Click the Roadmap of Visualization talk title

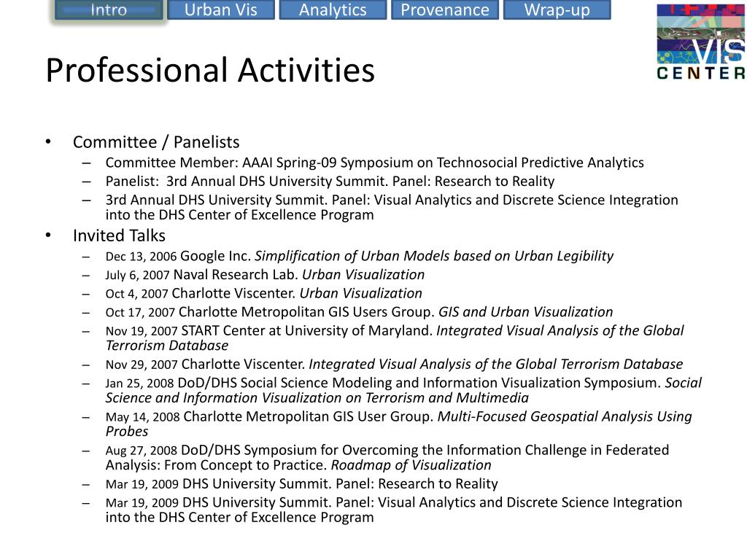(411, 465)
